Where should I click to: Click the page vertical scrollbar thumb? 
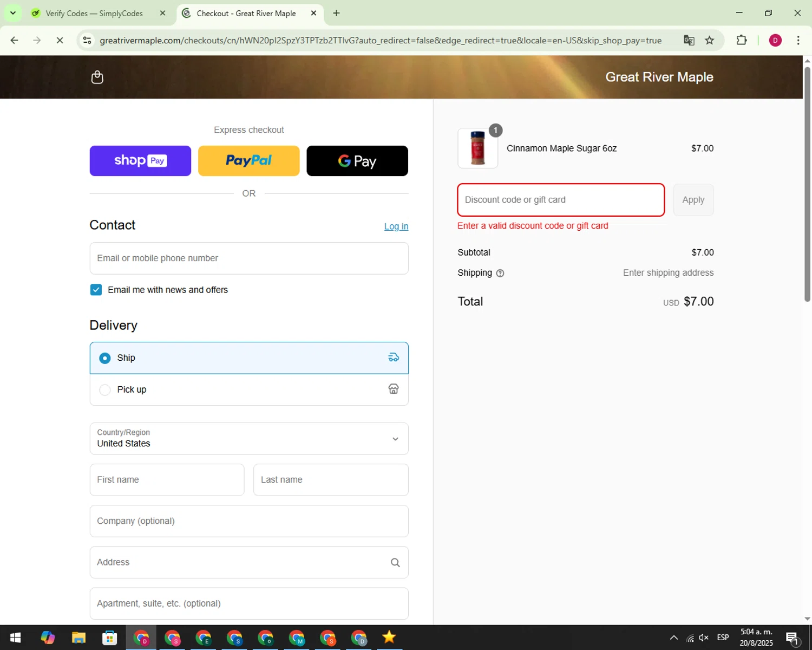[807, 184]
